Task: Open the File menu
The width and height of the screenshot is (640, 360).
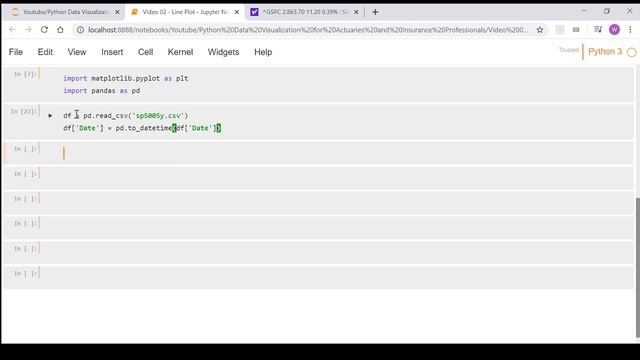Action: (16, 52)
